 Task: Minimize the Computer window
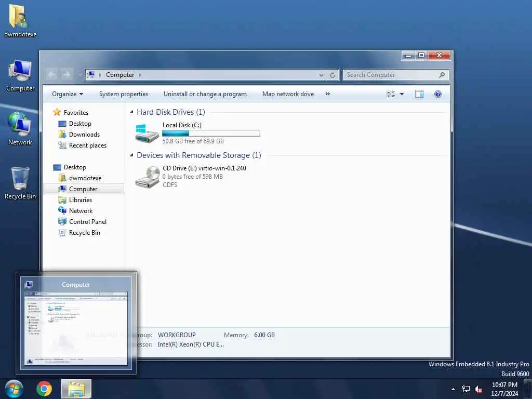tap(408, 55)
